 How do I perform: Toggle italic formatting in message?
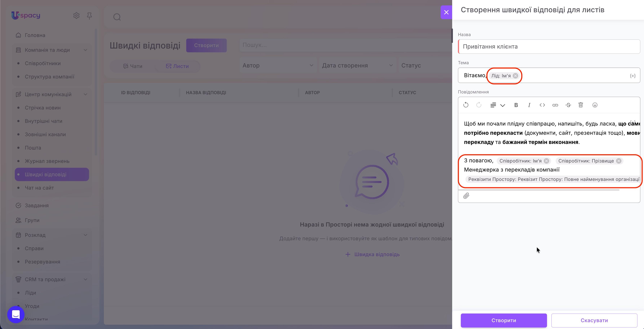529,105
